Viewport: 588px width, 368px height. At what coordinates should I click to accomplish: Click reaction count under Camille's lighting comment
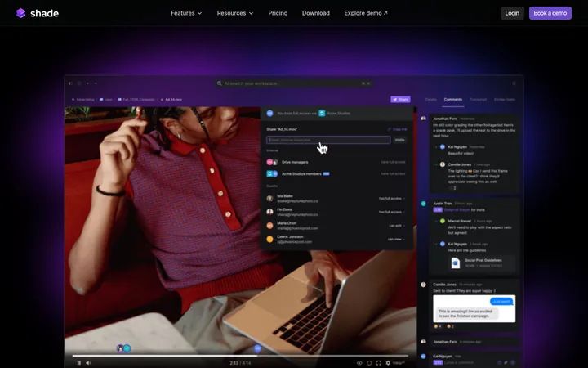pyautogui.click(x=452, y=188)
